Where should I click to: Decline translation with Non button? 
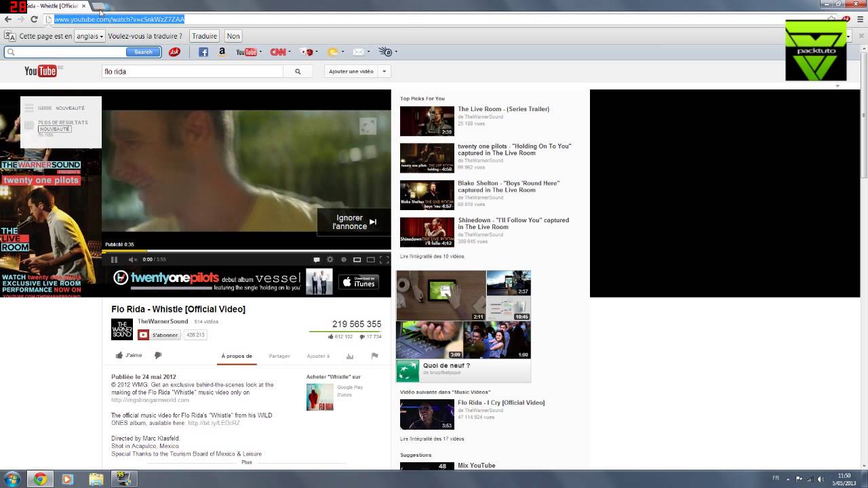(x=233, y=36)
